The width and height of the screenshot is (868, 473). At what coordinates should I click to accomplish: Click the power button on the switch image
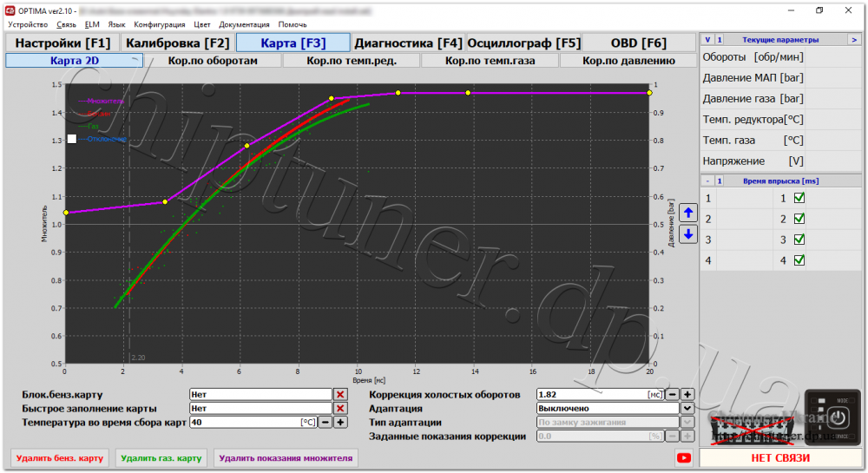click(x=838, y=417)
